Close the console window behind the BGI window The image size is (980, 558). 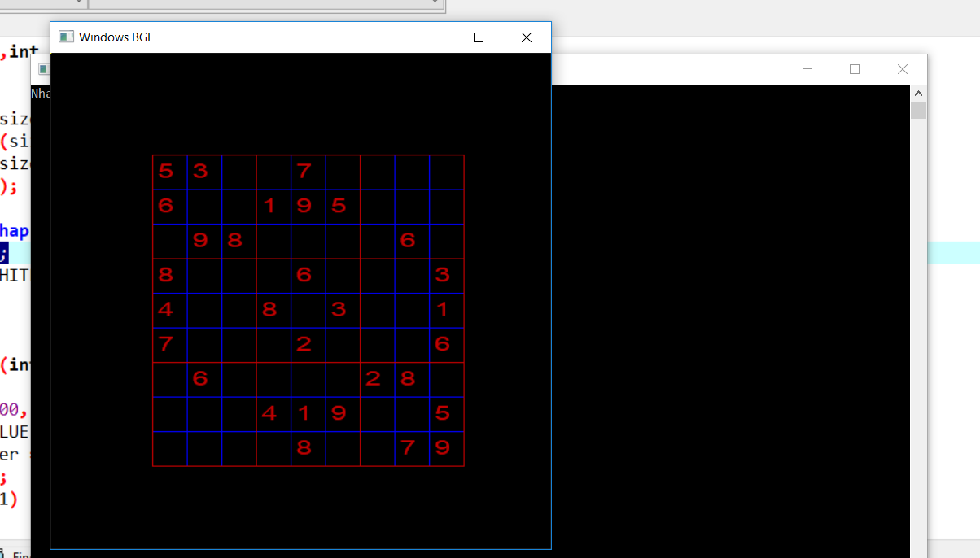point(902,69)
